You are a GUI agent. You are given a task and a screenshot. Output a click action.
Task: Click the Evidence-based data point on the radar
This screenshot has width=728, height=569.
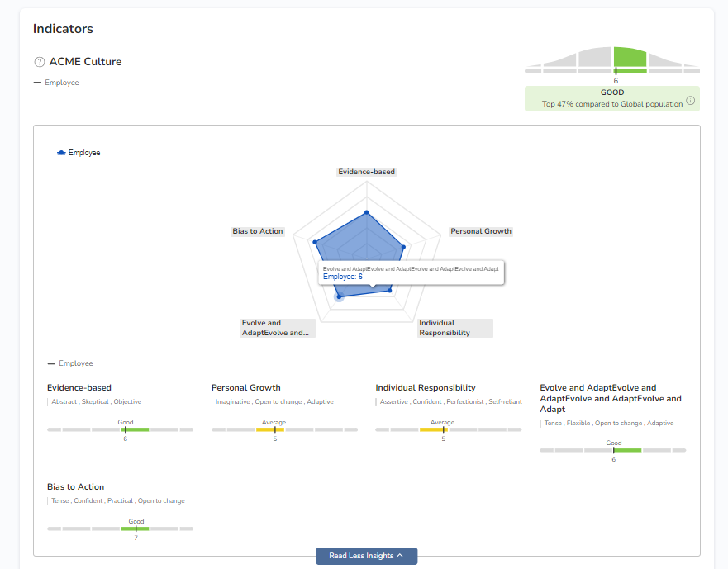point(367,212)
